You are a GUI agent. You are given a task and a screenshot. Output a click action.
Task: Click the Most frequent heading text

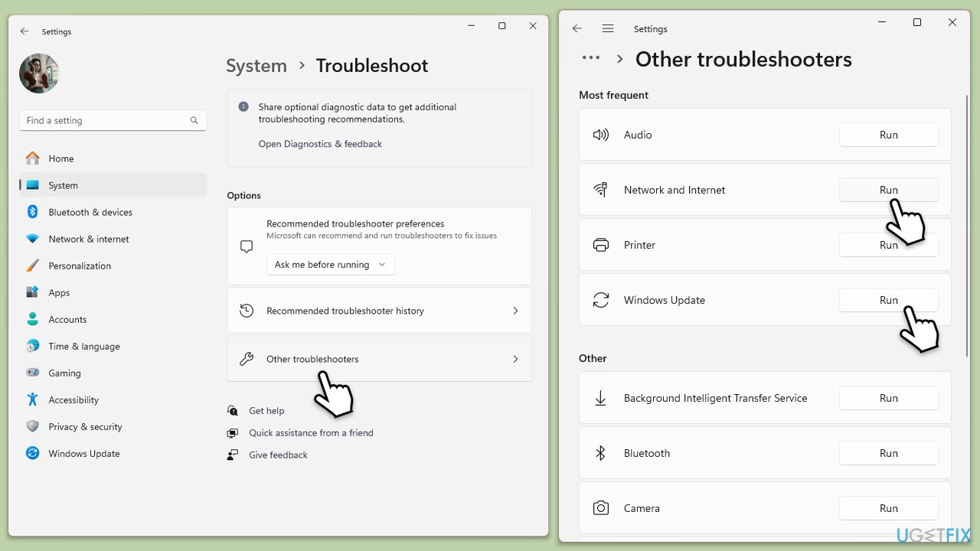[x=613, y=95]
